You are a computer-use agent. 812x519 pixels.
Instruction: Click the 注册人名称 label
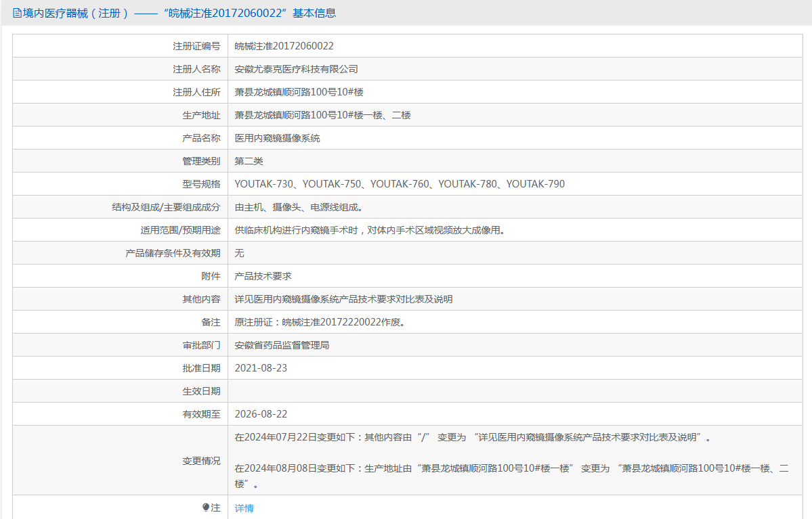[196, 69]
